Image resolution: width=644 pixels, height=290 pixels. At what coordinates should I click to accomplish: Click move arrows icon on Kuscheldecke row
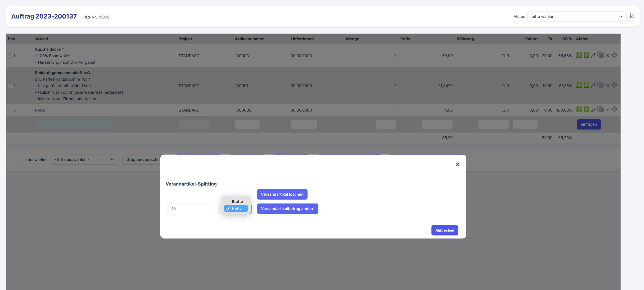coord(614,55)
